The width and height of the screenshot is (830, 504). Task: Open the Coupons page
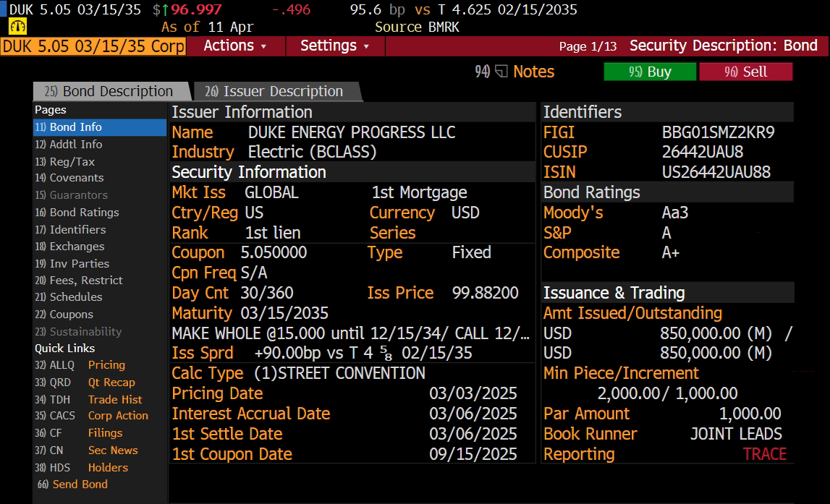point(64,314)
